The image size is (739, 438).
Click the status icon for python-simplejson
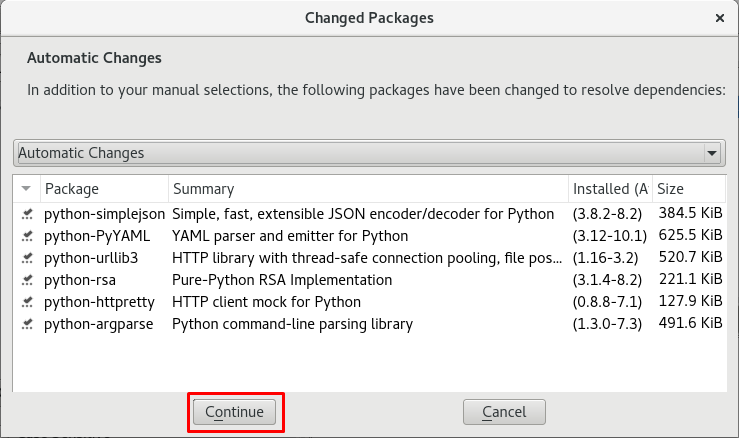27,214
